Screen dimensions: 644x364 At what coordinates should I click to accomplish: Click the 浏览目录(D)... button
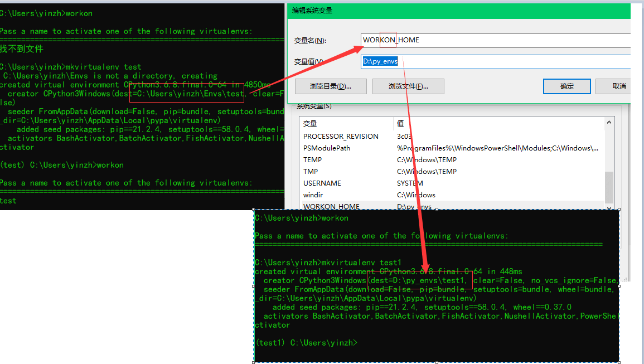pyautogui.click(x=331, y=86)
